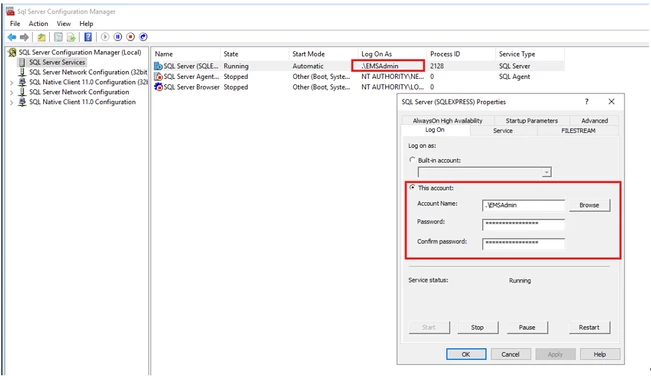Select the SQL Server Browser service icon

point(158,87)
